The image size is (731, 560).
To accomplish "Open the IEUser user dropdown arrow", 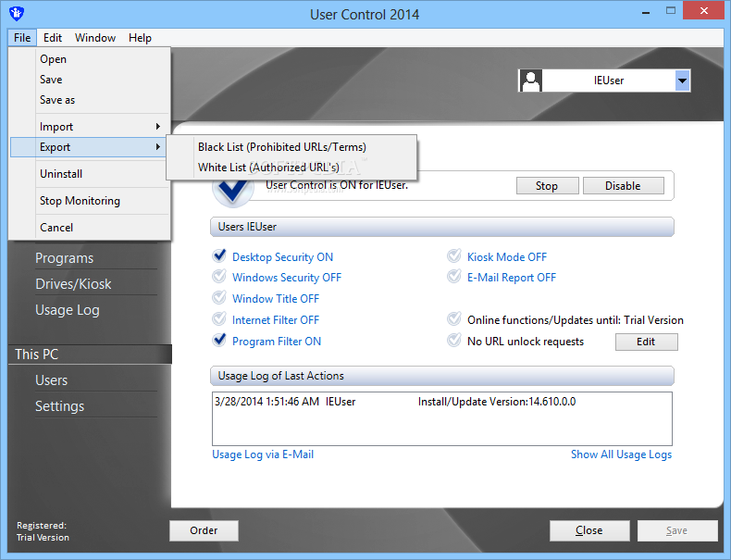I will coord(682,81).
